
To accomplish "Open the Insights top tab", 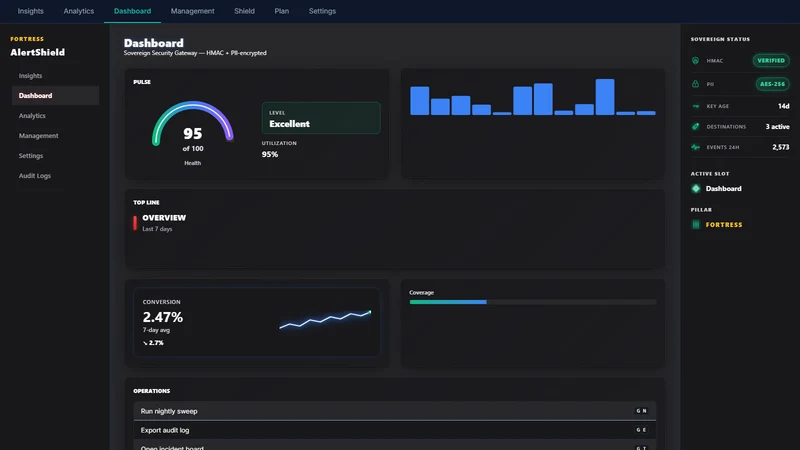I will pos(31,11).
